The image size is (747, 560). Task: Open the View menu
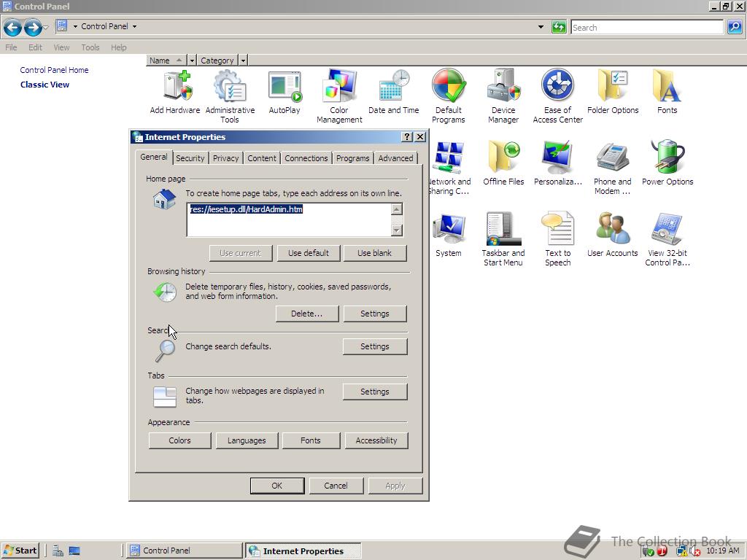[61, 47]
